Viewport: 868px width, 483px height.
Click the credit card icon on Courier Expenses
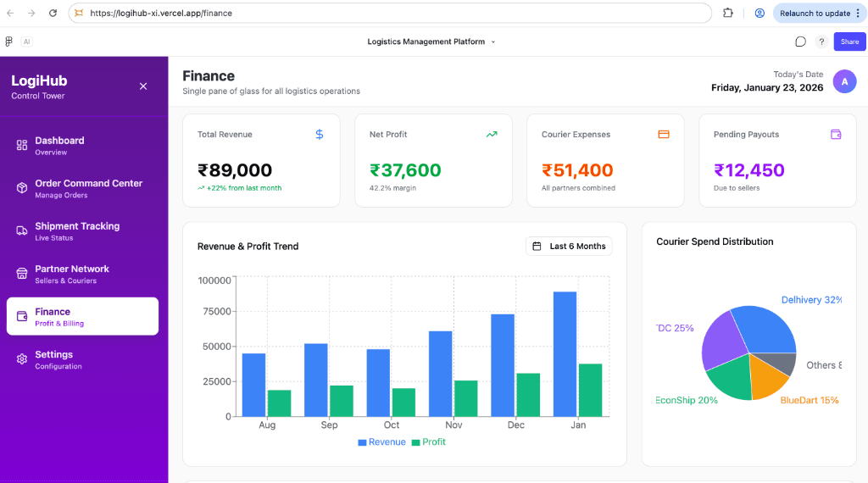[664, 135]
